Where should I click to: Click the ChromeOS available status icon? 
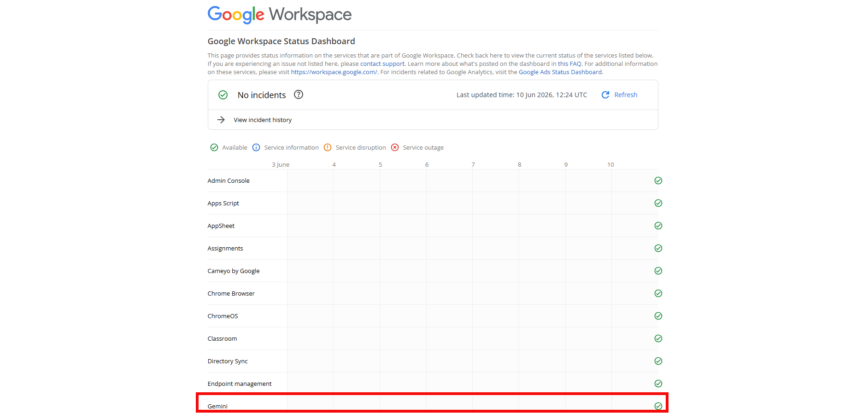(x=658, y=316)
